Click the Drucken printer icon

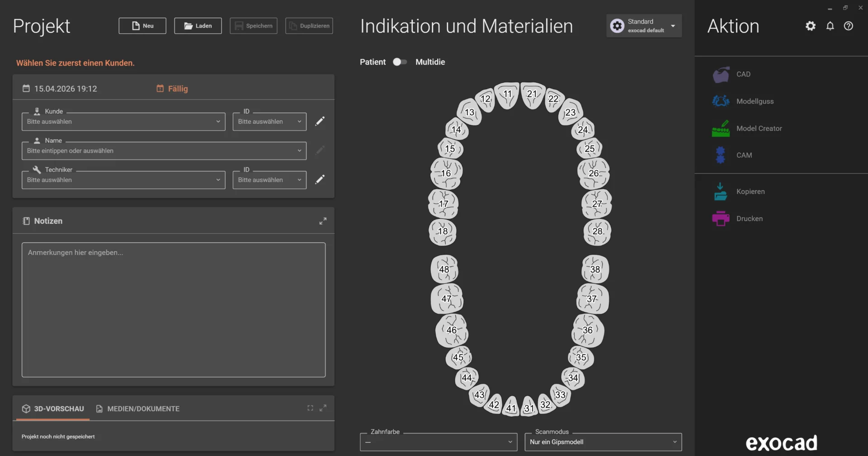[721, 219]
